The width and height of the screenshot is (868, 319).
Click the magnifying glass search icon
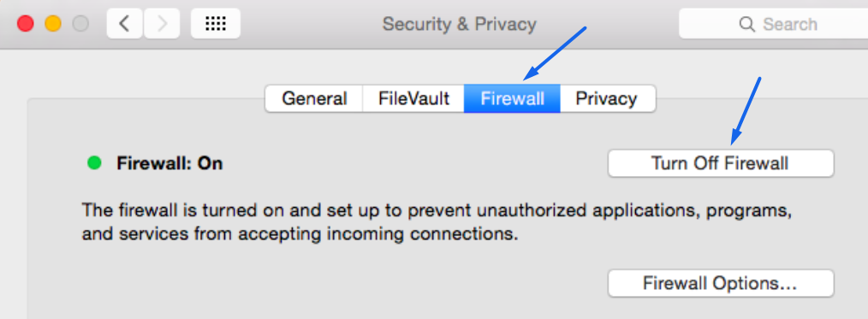(x=746, y=24)
